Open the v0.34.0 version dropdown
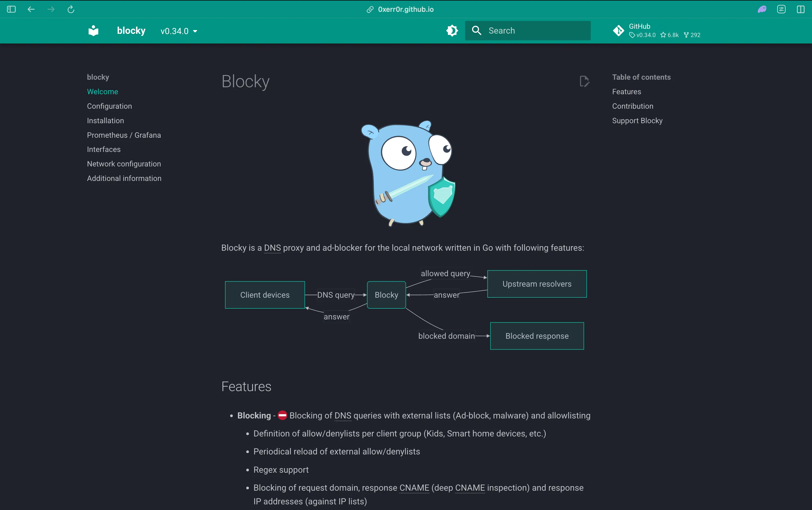Image resolution: width=812 pixels, height=510 pixels. pyautogui.click(x=179, y=31)
